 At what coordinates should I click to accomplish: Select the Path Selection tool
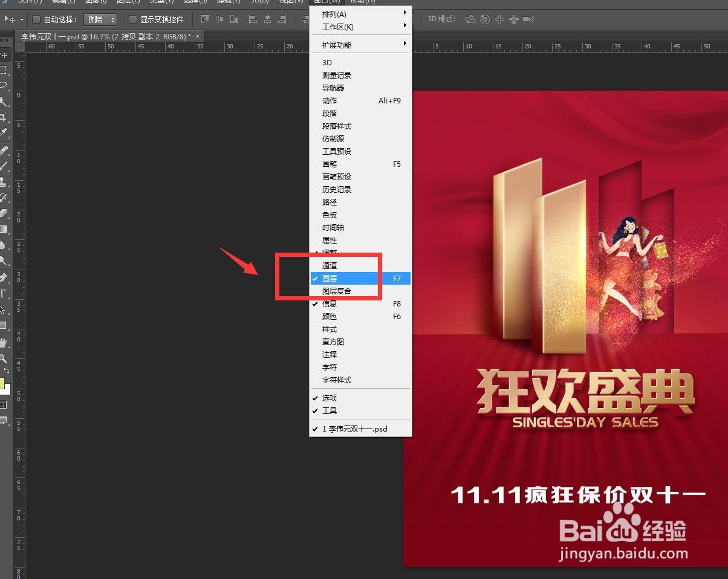click(4, 309)
